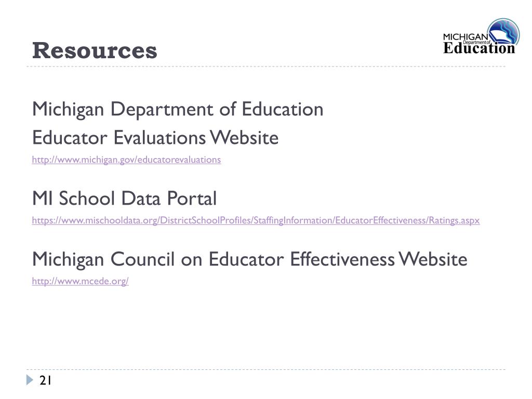This screenshot has width=532, height=399.
Task: Click the dashed footer line above the slide number
Action: pos(266,369)
